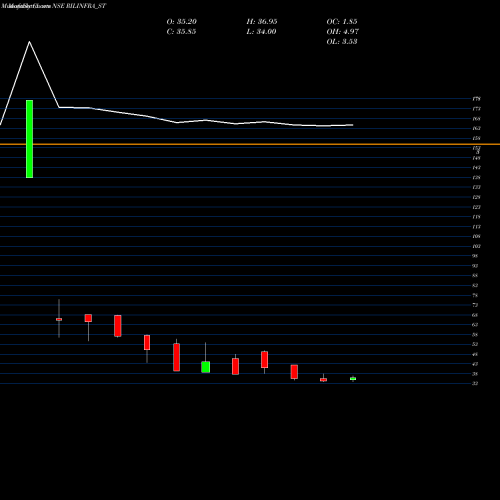
Task: Click the 98 price axis label
Action: pyautogui.click(x=475, y=256)
